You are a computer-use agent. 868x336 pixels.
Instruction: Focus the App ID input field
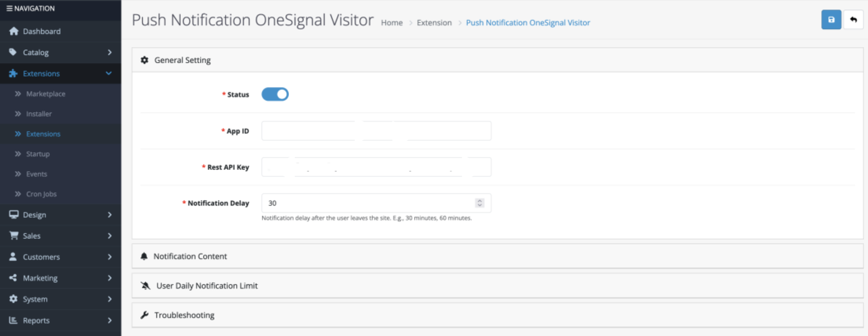(x=376, y=131)
